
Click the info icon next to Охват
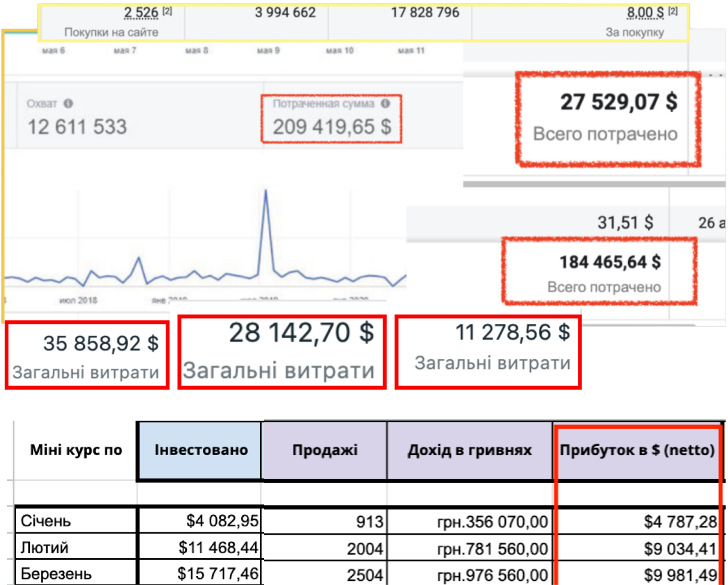click(68, 104)
